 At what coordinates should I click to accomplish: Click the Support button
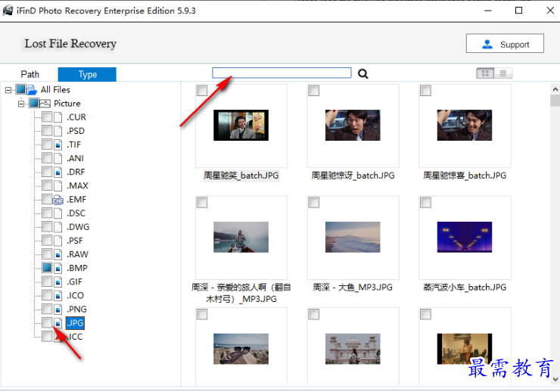505,44
